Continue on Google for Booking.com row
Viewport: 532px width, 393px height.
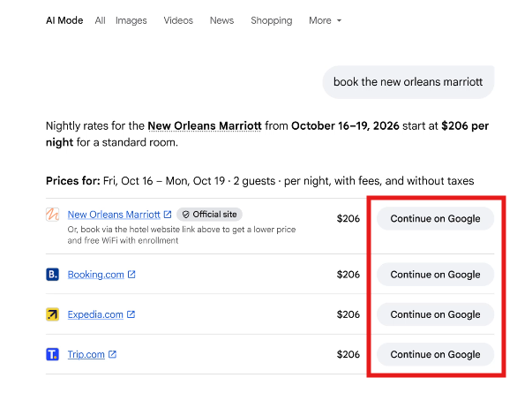click(435, 275)
